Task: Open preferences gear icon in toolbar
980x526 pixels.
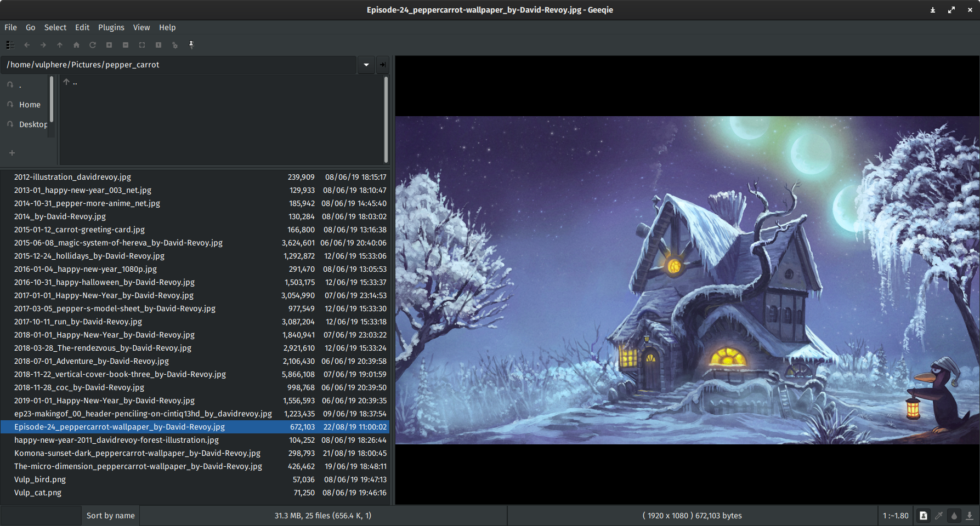Action: [175, 45]
